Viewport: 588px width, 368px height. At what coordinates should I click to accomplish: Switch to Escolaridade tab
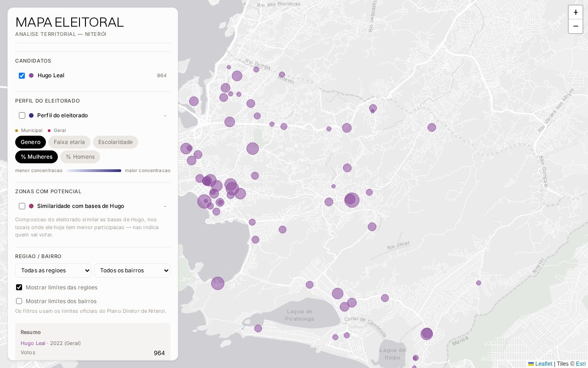pos(115,142)
